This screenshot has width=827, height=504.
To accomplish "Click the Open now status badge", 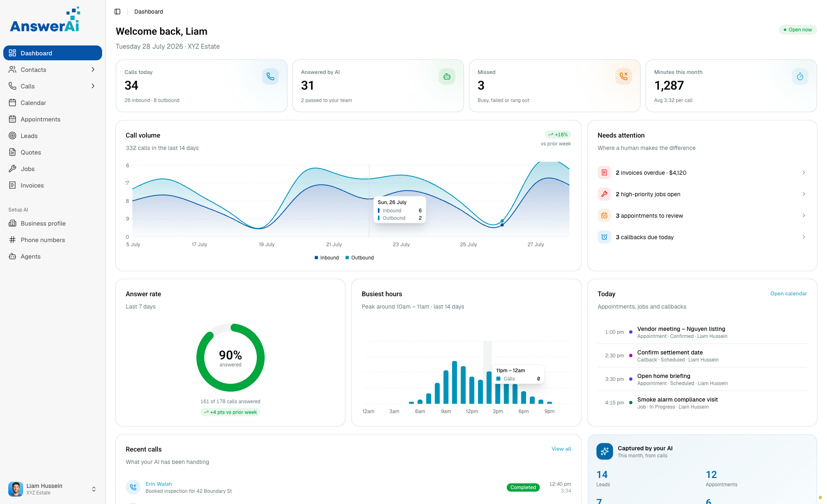I will tap(798, 30).
